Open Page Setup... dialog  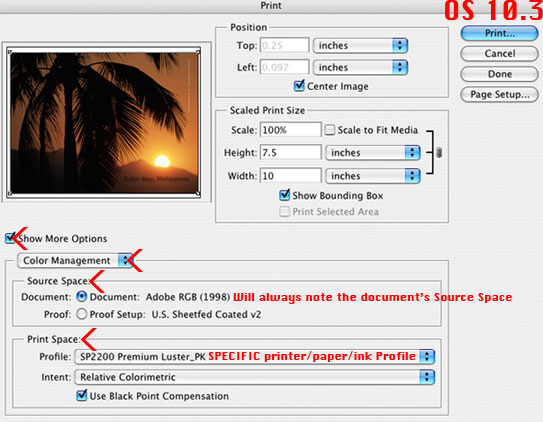(499, 94)
